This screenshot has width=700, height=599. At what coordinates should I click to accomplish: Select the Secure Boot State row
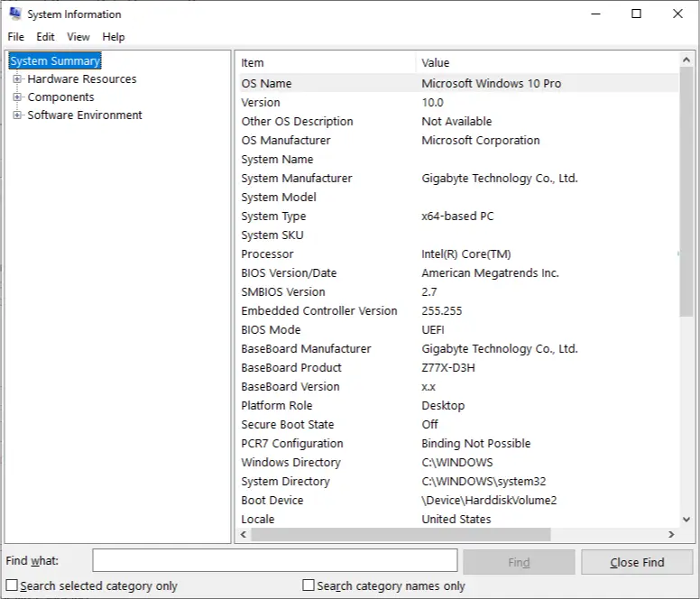click(457, 425)
